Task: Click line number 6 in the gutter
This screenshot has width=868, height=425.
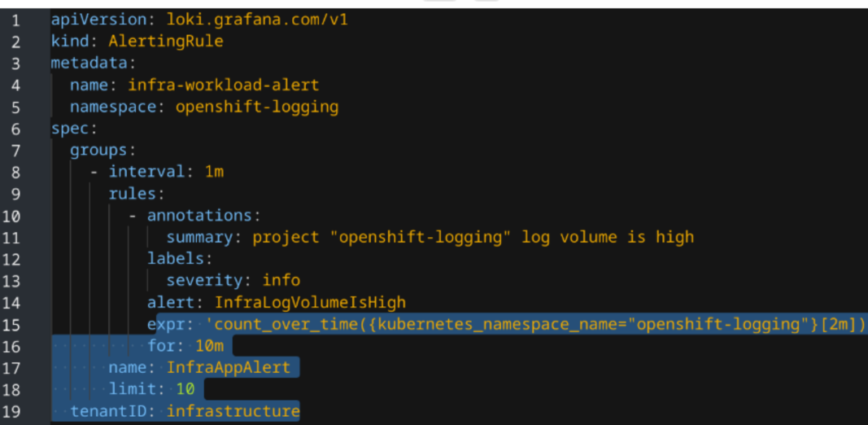Action: coord(15,129)
